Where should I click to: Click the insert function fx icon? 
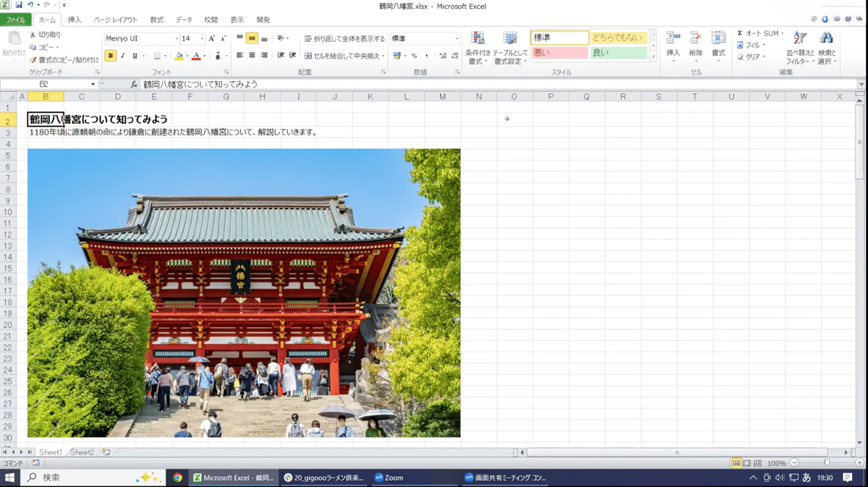134,85
